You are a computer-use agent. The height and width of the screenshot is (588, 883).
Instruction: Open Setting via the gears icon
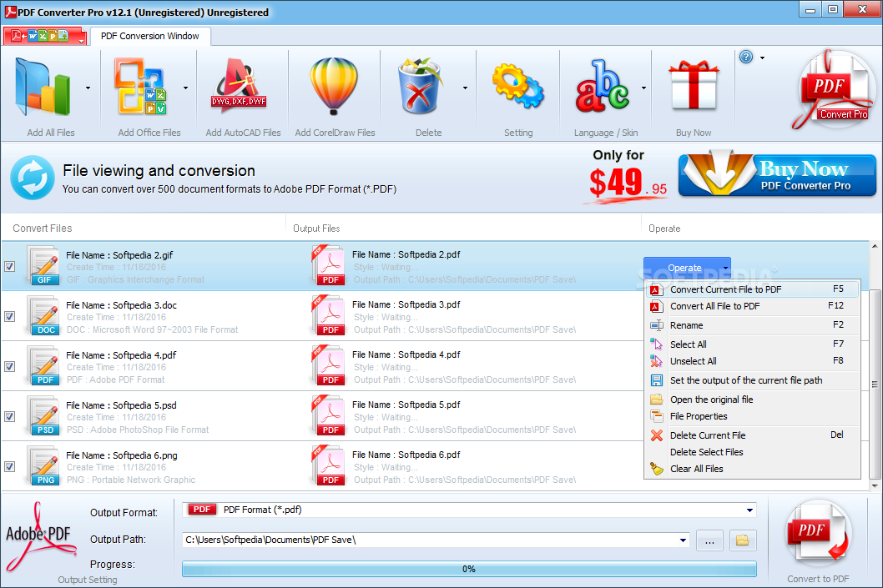point(518,86)
